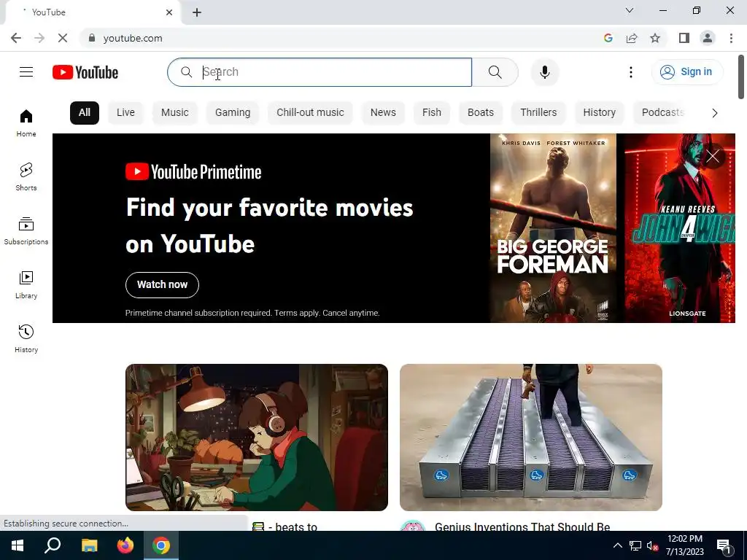Toggle the browser side panel
This screenshot has width=747, height=560.
[x=684, y=38]
